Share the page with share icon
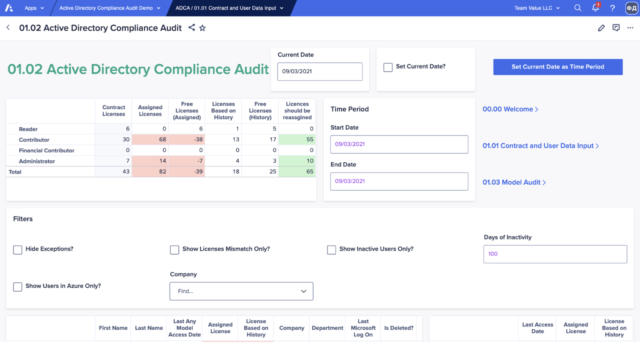 pyautogui.click(x=191, y=28)
